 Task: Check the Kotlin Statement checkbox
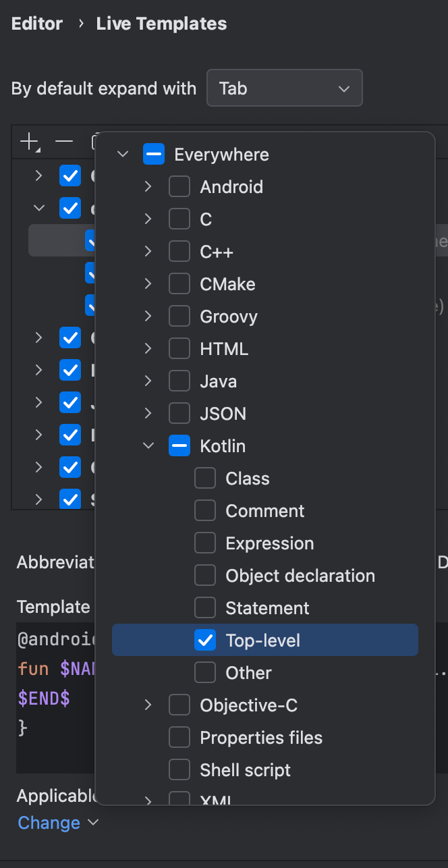click(205, 608)
